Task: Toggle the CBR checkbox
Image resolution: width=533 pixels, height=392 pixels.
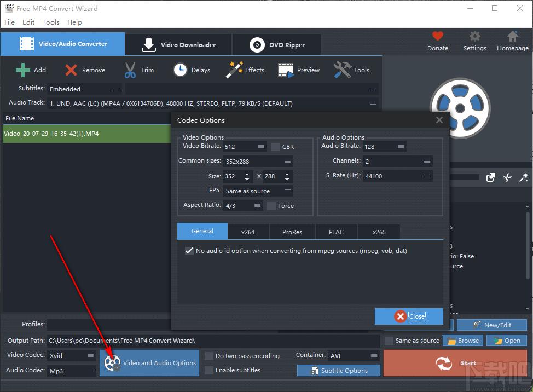Action: pyautogui.click(x=276, y=147)
